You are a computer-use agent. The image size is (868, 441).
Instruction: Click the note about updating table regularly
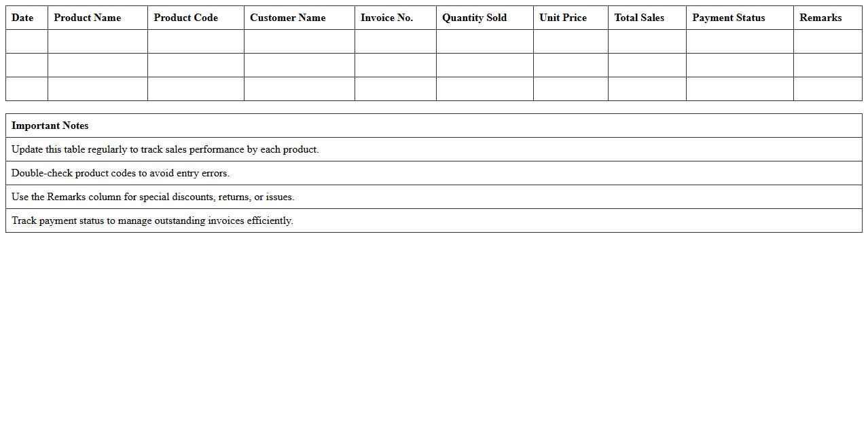coord(165,149)
